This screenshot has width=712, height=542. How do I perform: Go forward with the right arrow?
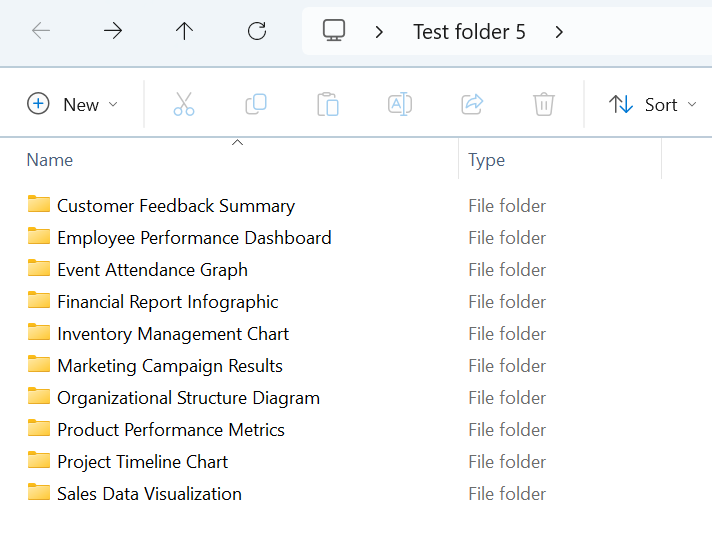pos(113,31)
